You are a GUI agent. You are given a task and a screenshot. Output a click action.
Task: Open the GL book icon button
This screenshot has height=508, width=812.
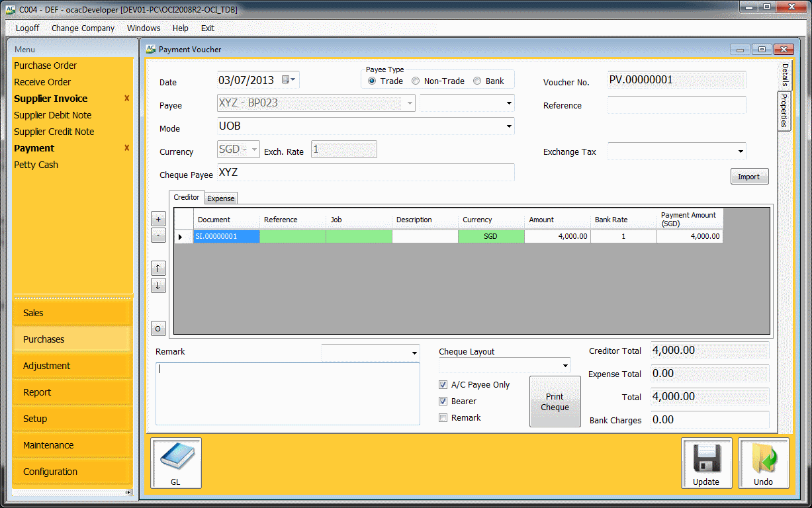(176, 463)
